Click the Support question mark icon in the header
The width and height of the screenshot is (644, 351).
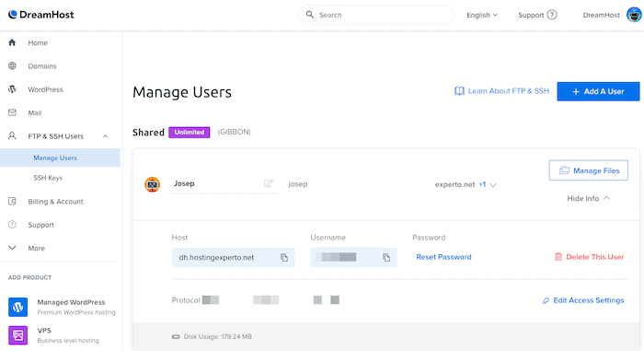click(x=552, y=15)
